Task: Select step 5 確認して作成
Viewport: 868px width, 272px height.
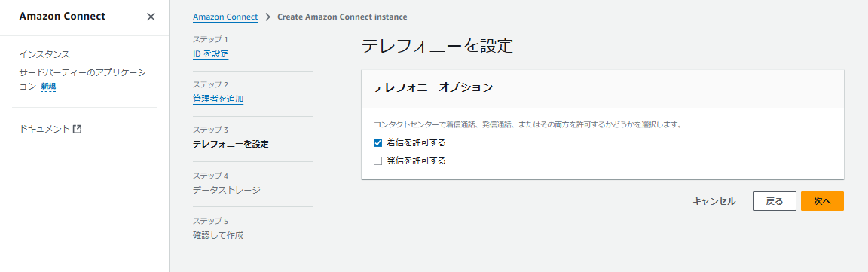Action: pos(218,235)
